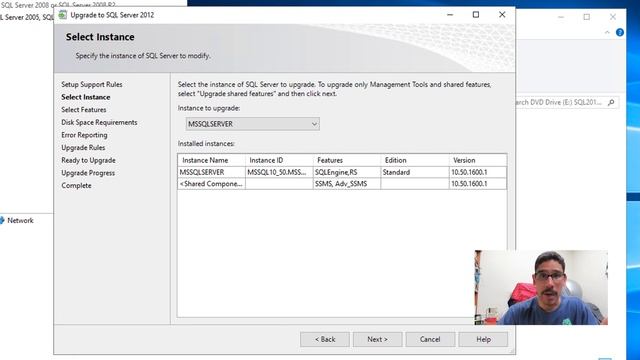This screenshot has height=360, width=640.
Task: Open Help for the wizard
Action: (483, 339)
